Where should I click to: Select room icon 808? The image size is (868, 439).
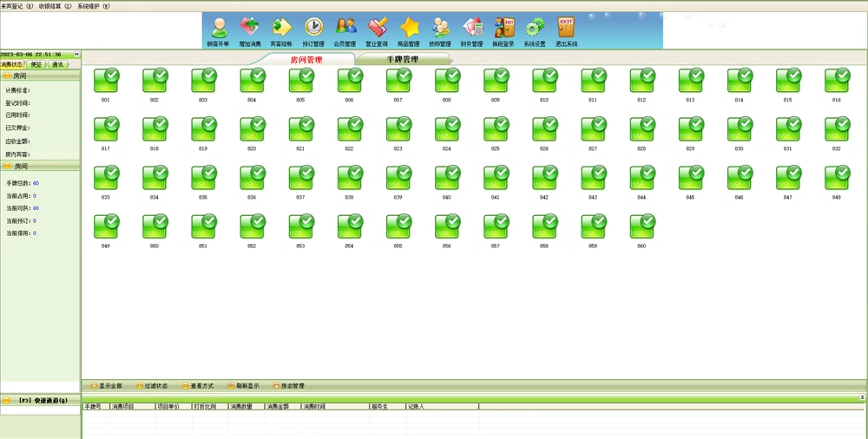click(x=447, y=81)
